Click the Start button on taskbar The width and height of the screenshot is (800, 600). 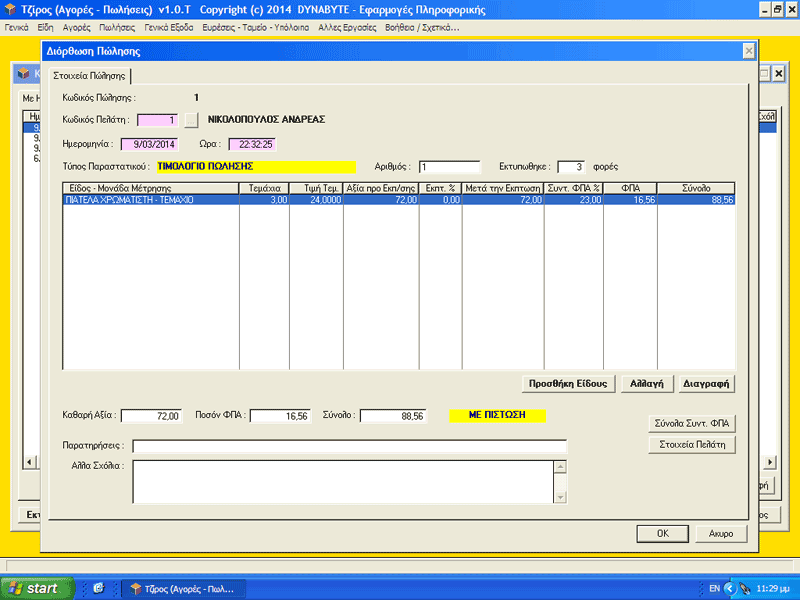(37, 588)
